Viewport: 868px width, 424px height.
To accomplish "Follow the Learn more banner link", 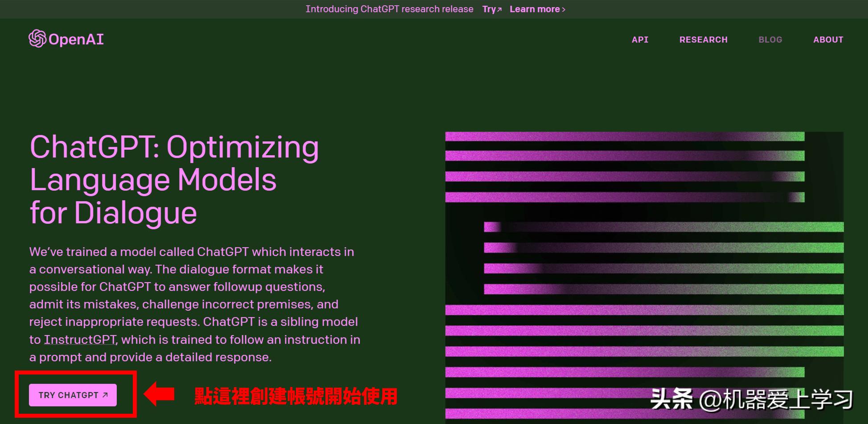I will 537,9.
